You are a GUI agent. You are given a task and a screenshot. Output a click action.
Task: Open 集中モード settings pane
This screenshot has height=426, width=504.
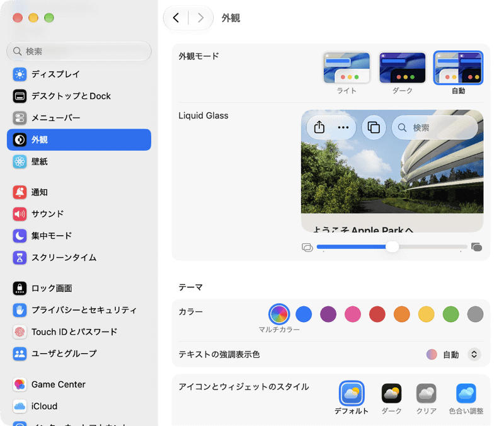tap(79, 236)
